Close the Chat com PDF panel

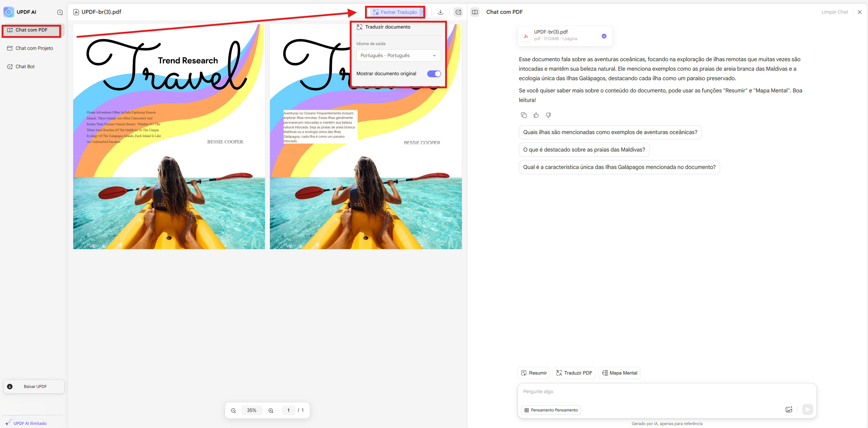click(860, 12)
